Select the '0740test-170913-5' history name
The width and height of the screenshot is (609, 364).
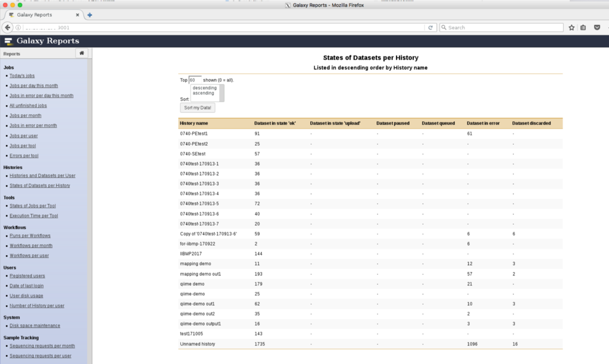pos(199,204)
